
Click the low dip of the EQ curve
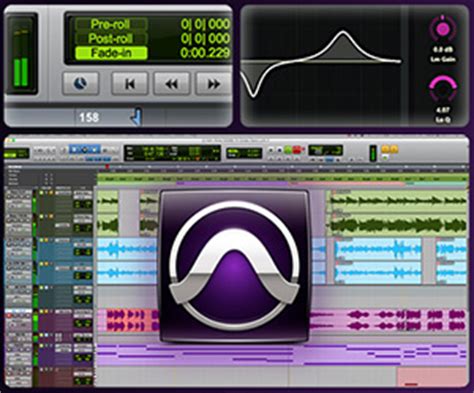pos(253,95)
